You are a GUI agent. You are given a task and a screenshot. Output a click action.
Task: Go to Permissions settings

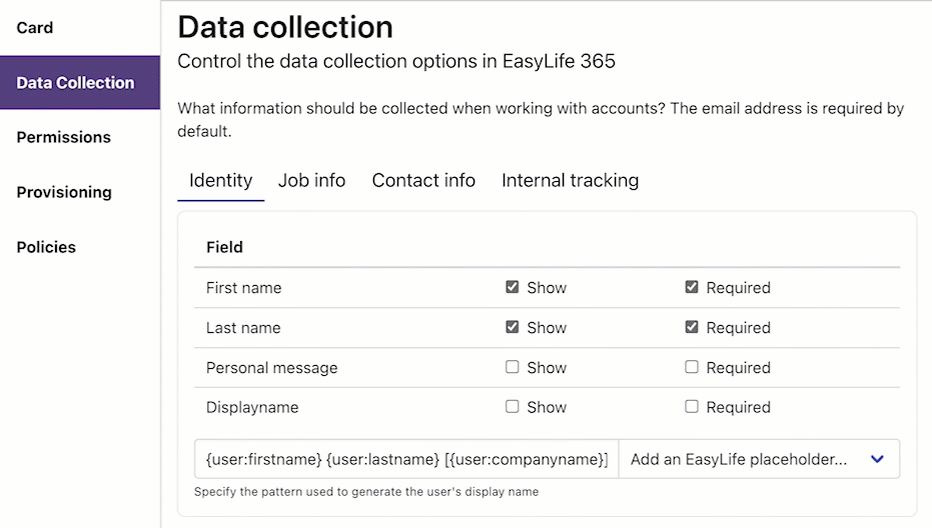64,137
